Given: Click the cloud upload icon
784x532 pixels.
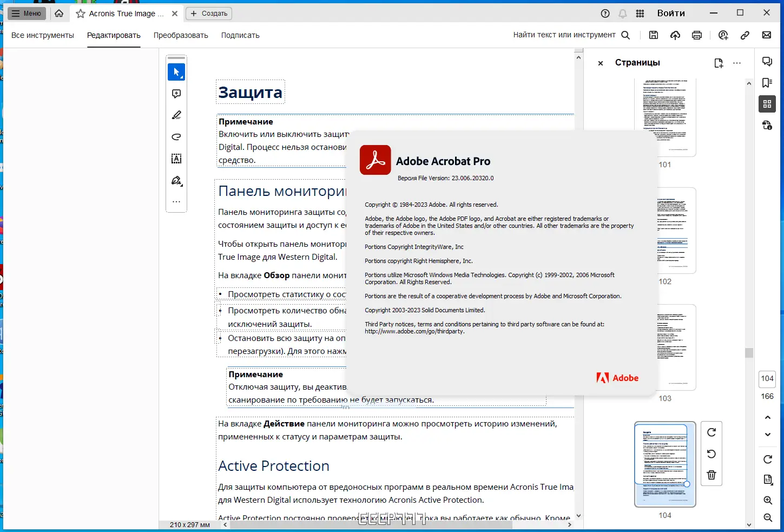Looking at the screenshot, I should click(675, 35).
